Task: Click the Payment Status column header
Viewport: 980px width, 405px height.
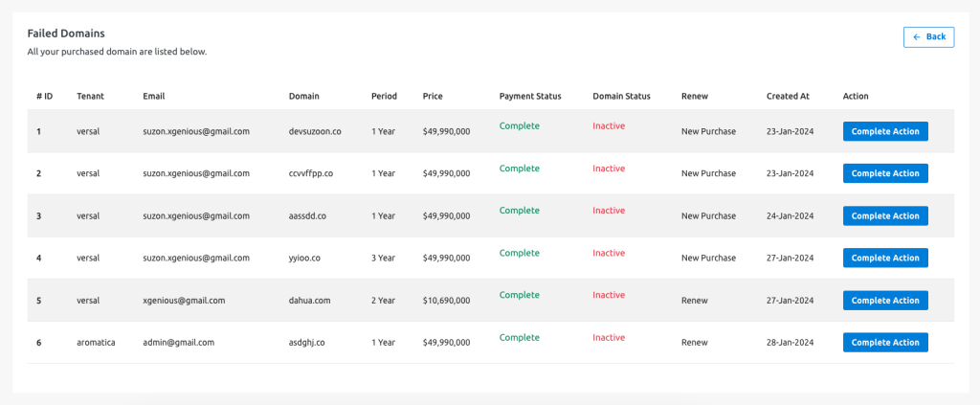Action: 530,97
